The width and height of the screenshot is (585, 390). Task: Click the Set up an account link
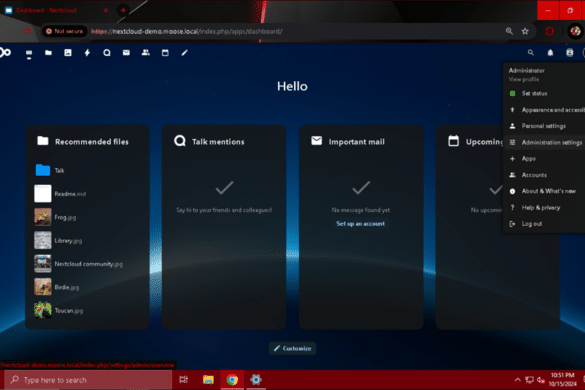360,224
